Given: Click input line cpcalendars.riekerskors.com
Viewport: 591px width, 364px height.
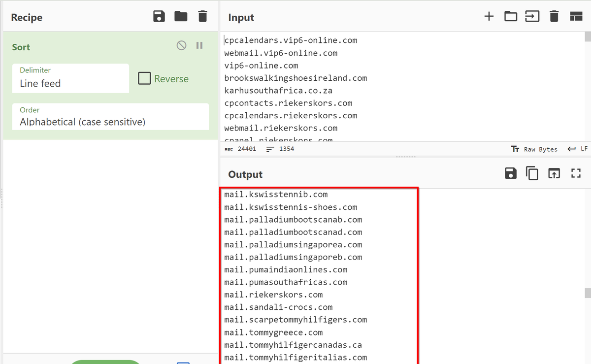Looking at the screenshot, I should click(x=291, y=116).
